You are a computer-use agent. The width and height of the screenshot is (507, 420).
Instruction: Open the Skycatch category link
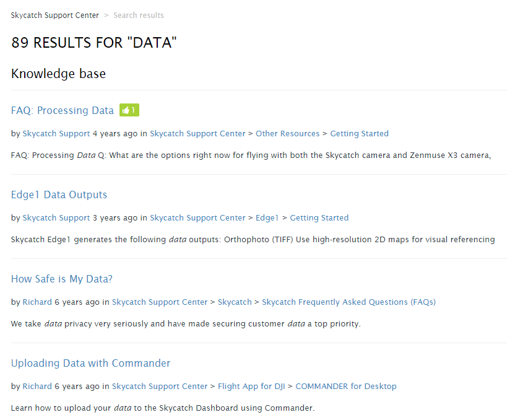click(235, 302)
